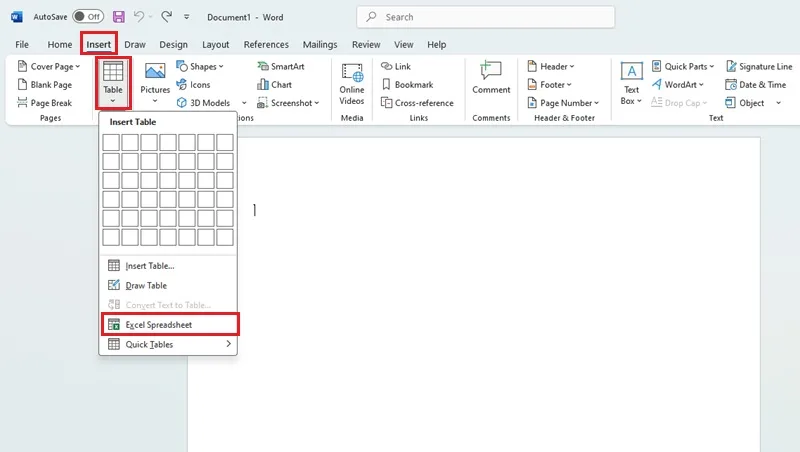Click the Save icon in title bar
Image resolution: width=800 pixels, height=452 pixels.
pyautogui.click(x=119, y=17)
